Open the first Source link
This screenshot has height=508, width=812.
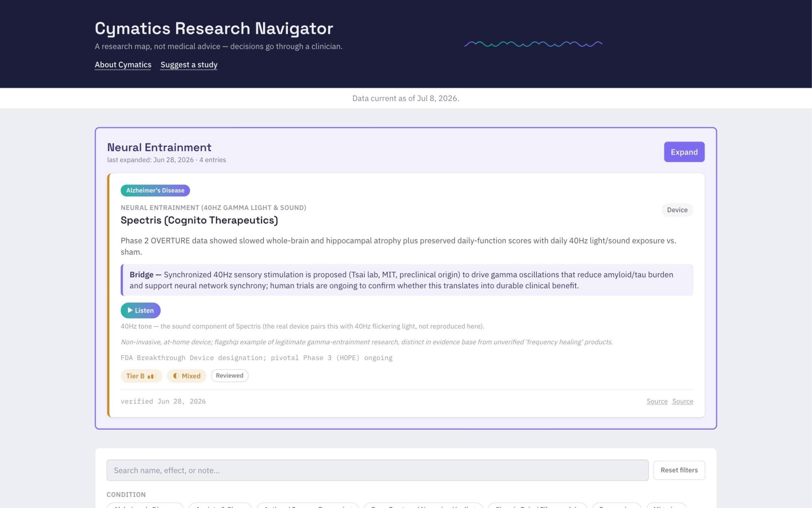pos(657,402)
